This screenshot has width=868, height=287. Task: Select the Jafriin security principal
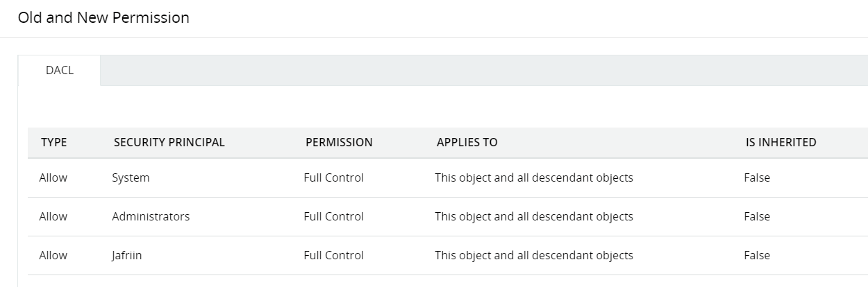pos(128,255)
